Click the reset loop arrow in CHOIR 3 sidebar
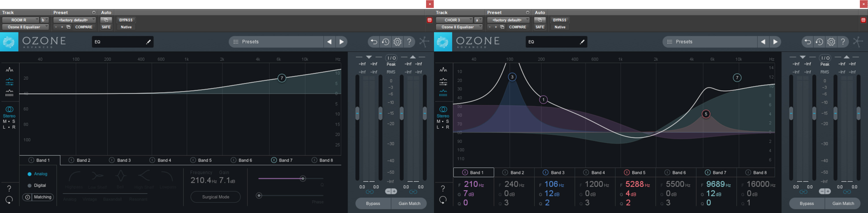 [443, 200]
